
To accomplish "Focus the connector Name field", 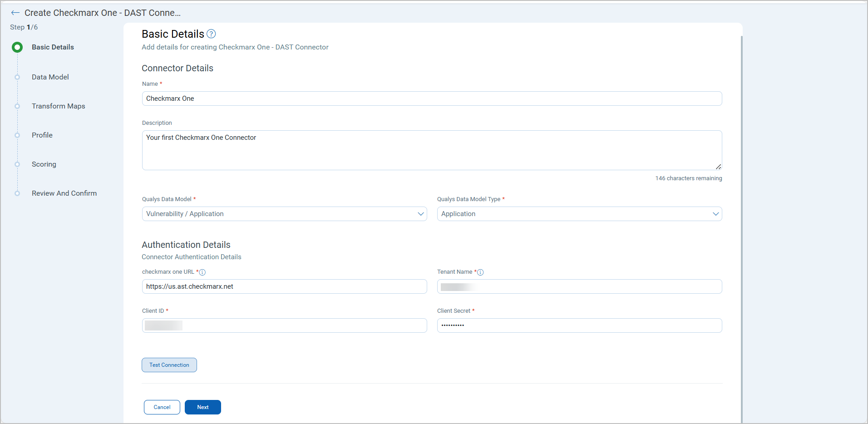I will coord(432,99).
